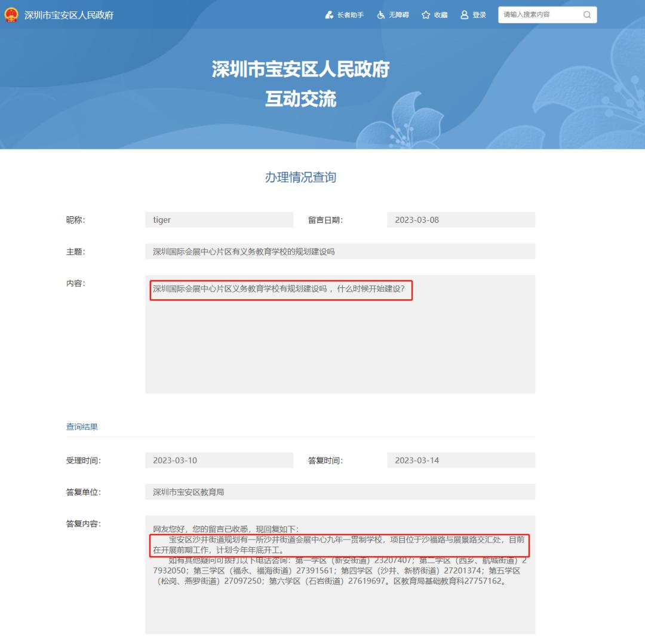Click the 留言日期 date field showing 2023-03-08
The width and height of the screenshot is (645, 644).
[460, 220]
